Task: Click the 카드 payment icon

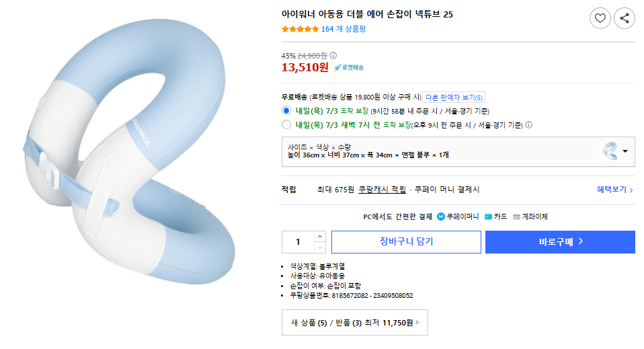Action: (x=488, y=217)
